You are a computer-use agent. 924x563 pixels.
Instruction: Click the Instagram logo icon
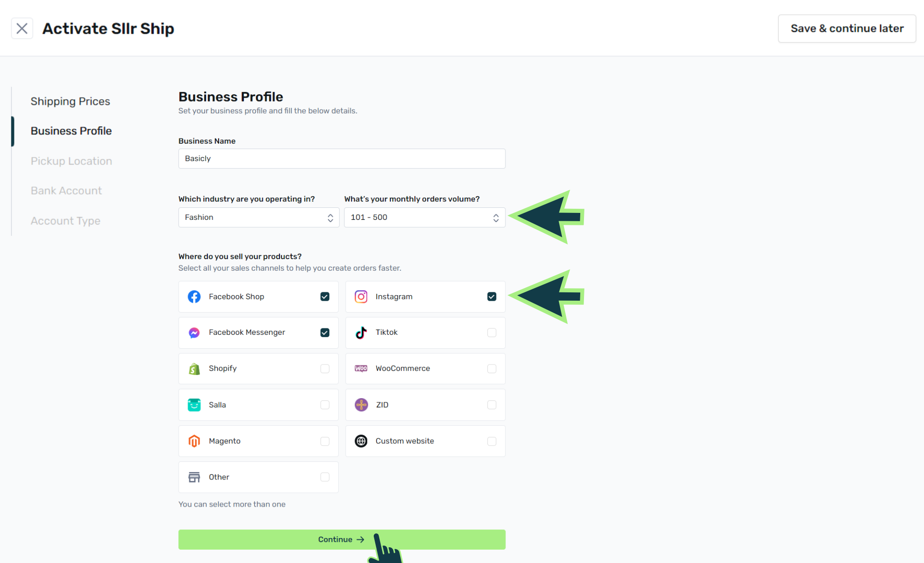361,297
